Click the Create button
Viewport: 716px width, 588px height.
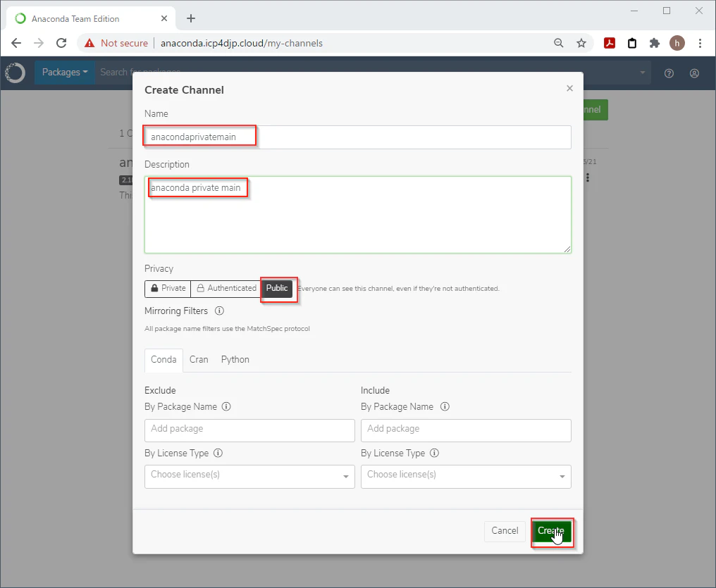click(x=551, y=531)
